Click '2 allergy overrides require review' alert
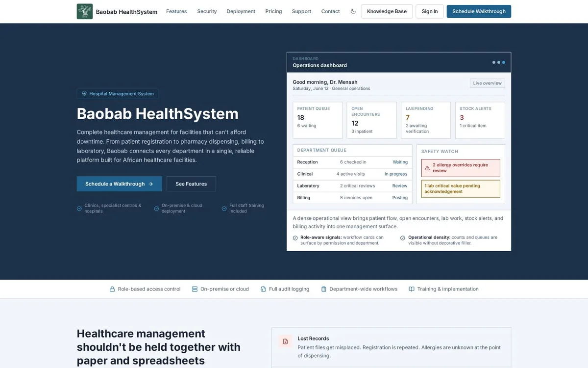Image resolution: width=588 pixels, height=368 pixels. click(461, 168)
